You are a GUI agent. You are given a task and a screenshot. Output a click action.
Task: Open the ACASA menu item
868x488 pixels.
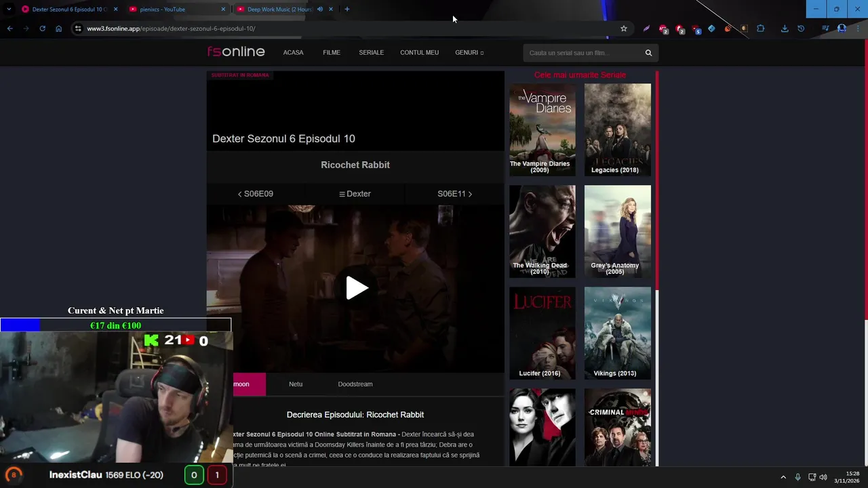[x=293, y=53]
